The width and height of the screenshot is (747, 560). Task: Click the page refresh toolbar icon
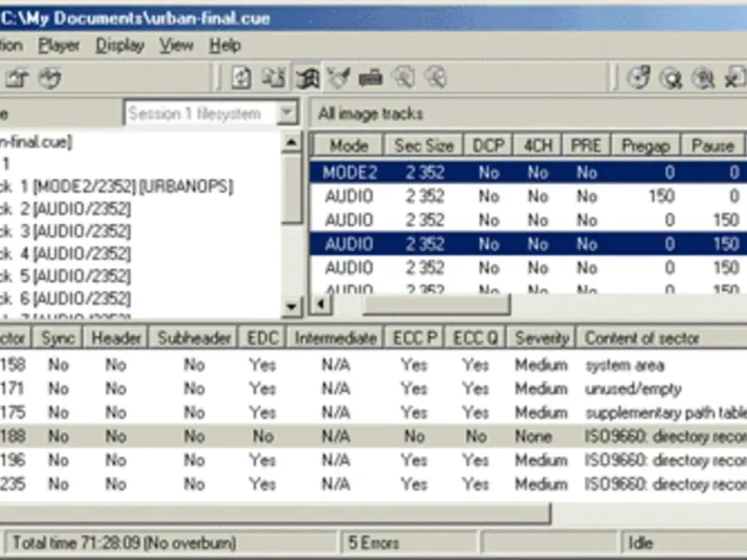point(242,77)
